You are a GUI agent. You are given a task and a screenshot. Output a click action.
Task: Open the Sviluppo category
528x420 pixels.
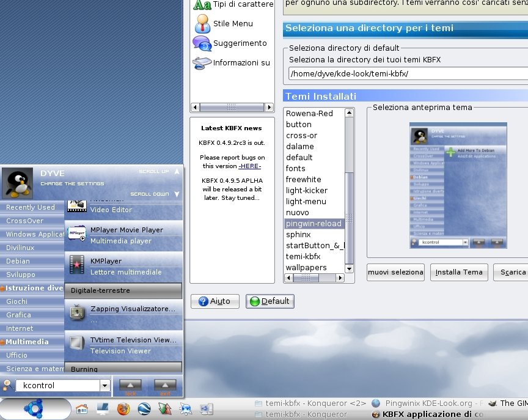[32, 274]
